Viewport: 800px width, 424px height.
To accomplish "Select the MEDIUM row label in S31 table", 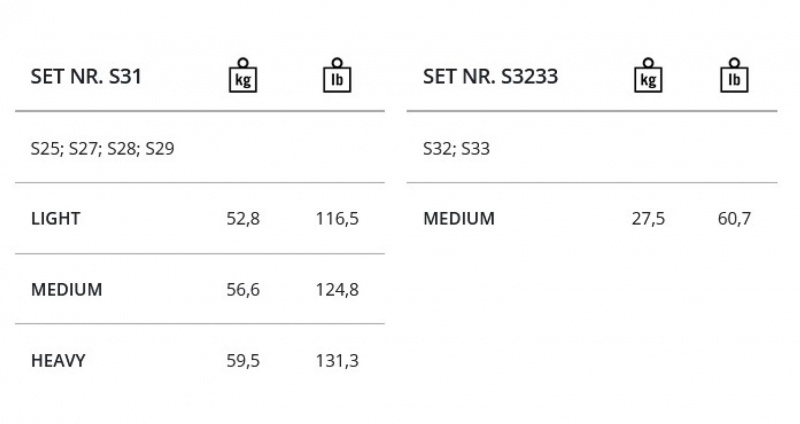I will (x=67, y=290).
